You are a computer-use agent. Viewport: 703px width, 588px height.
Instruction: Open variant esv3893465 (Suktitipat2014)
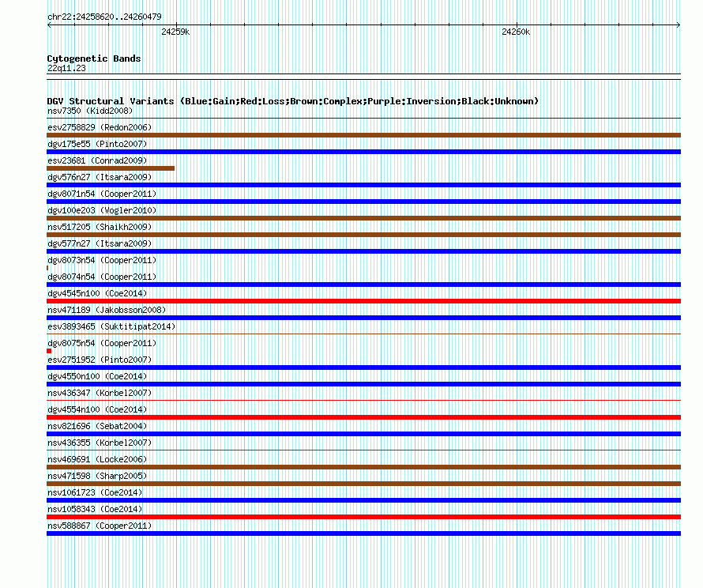111,326
